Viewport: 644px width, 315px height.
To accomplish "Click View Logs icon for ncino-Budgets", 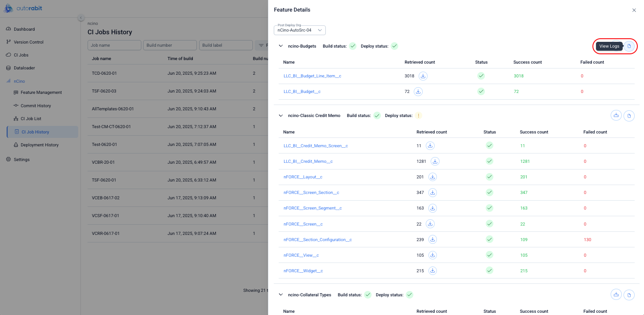I will point(629,46).
